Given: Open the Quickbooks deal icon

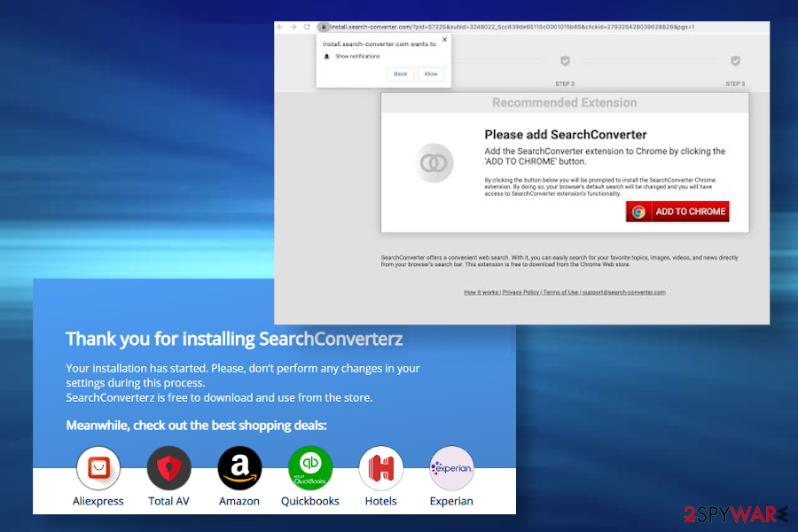Looking at the screenshot, I should pyautogui.click(x=310, y=468).
